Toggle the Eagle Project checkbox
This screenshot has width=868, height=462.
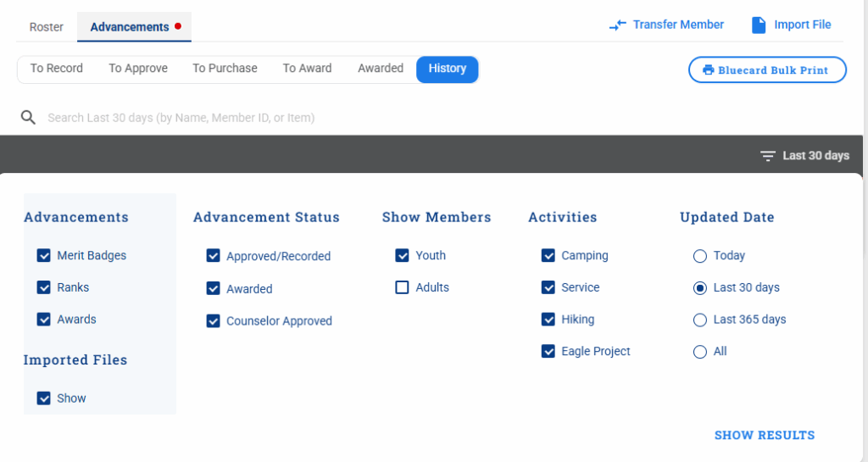click(x=548, y=351)
